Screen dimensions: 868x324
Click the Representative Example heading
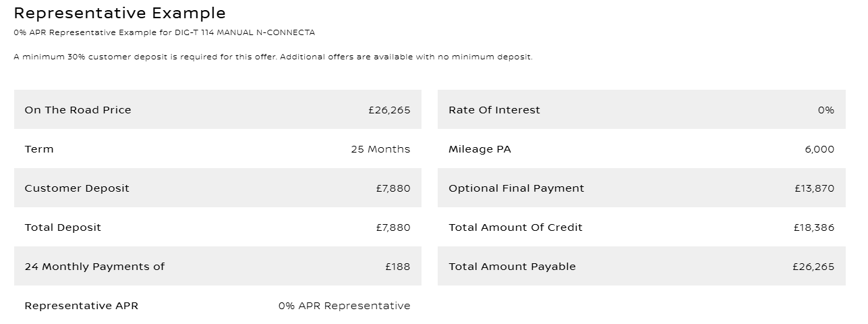(x=120, y=13)
